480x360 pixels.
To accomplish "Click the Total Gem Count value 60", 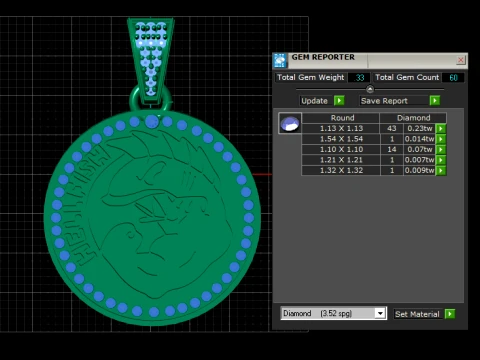I will point(453,78).
